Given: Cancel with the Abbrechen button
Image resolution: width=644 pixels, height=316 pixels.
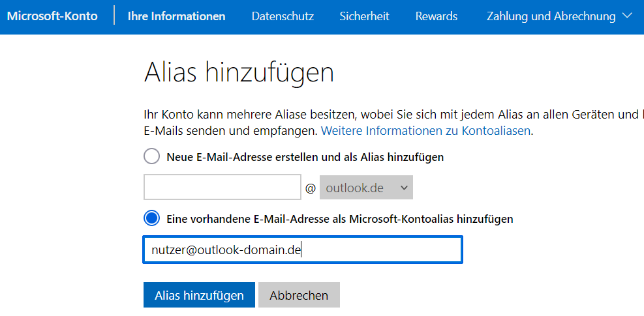Looking at the screenshot, I should (x=299, y=295).
